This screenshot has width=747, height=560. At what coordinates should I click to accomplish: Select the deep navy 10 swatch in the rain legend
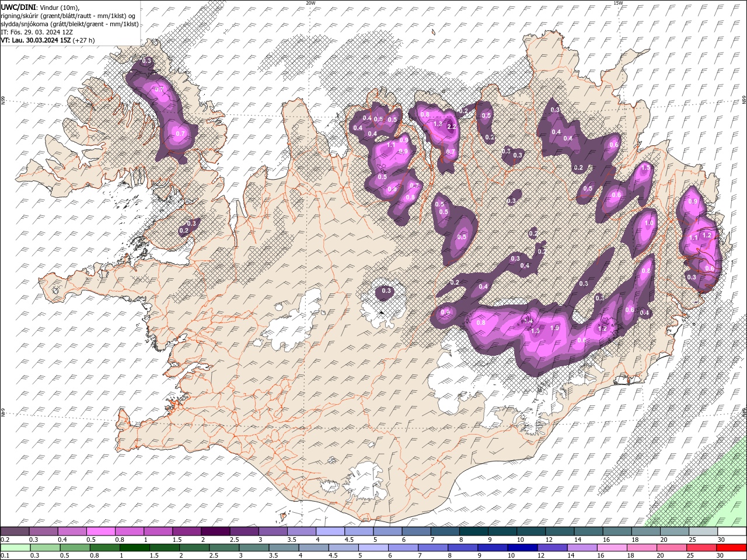522,548
